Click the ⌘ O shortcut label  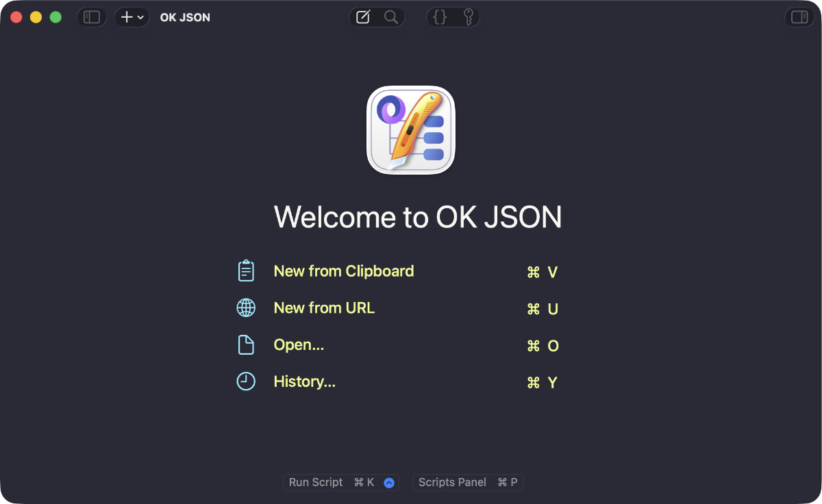[543, 346]
